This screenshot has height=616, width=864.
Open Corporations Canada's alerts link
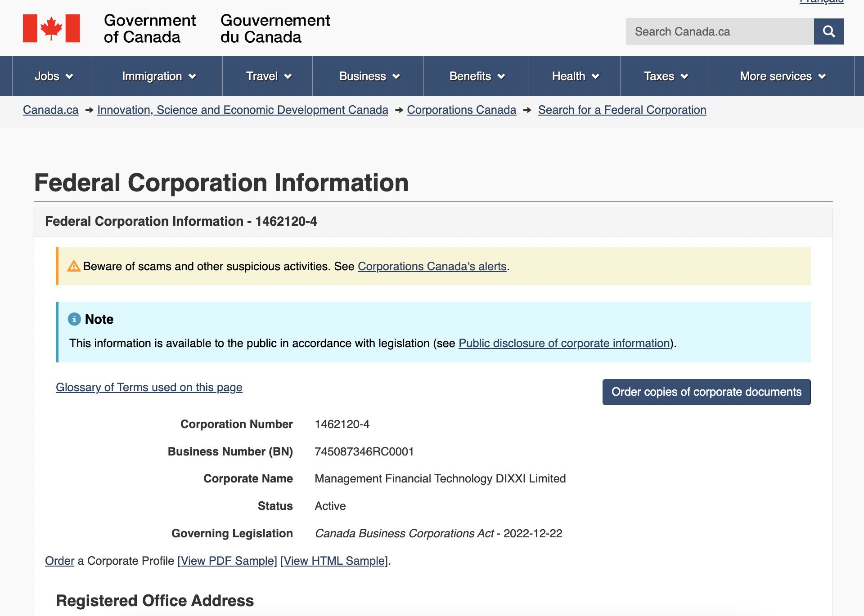tap(432, 266)
